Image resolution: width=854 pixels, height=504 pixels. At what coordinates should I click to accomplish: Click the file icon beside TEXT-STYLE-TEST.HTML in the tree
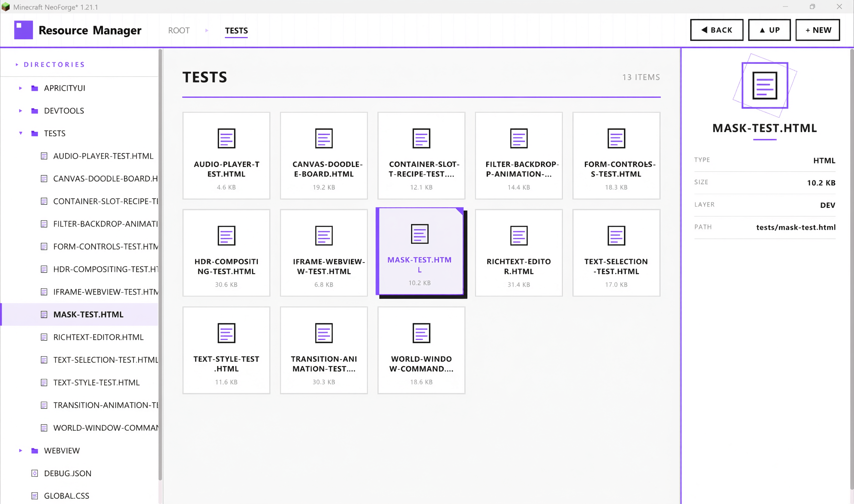tap(44, 383)
